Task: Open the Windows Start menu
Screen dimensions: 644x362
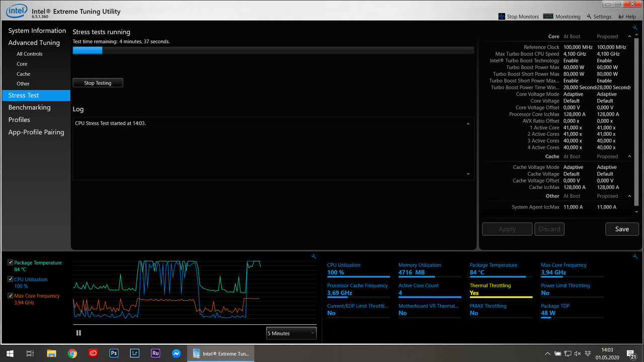Action: click(x=10, y=353)
